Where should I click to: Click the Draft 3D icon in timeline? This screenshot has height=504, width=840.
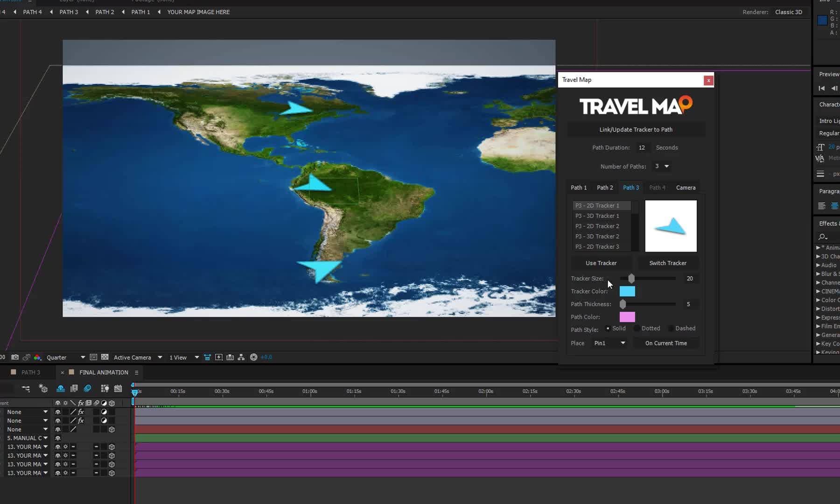click(x=43, y=388)
